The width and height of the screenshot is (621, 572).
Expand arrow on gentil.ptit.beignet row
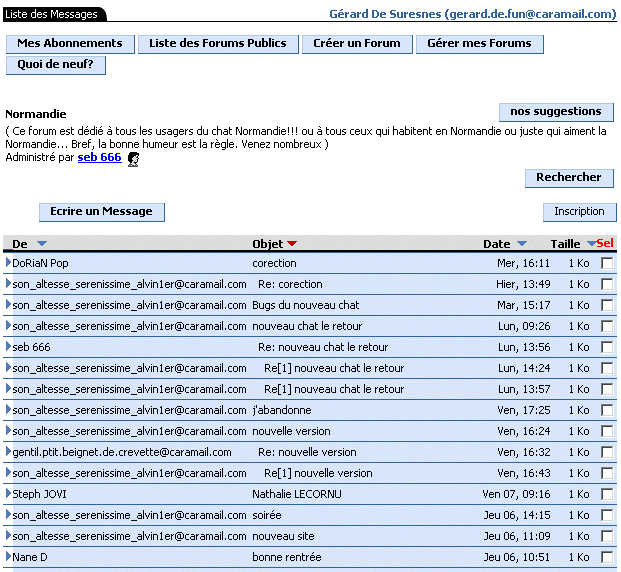click(x=8, y=451)
